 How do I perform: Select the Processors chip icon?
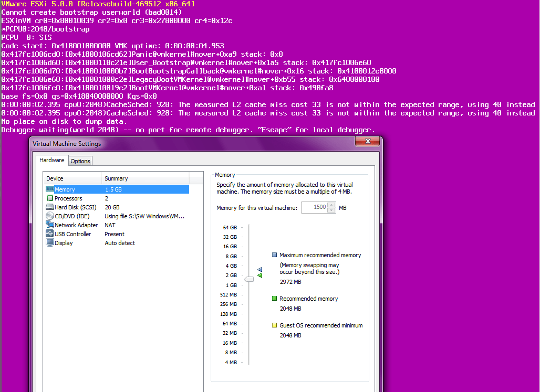[50, 198]
